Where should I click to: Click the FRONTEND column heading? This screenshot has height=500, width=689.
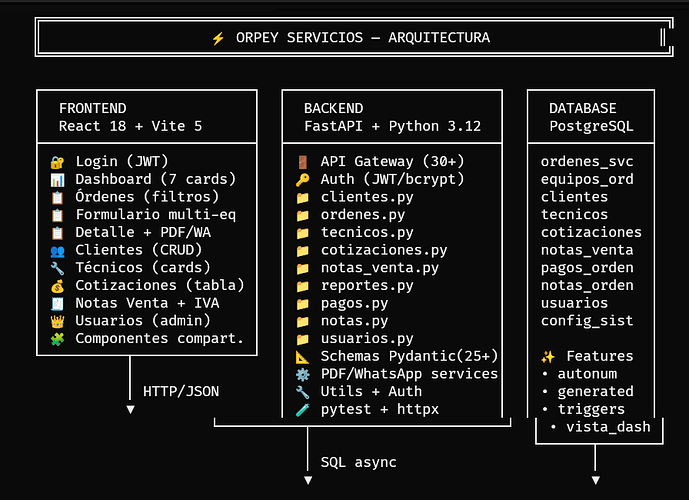pos(93,108)
